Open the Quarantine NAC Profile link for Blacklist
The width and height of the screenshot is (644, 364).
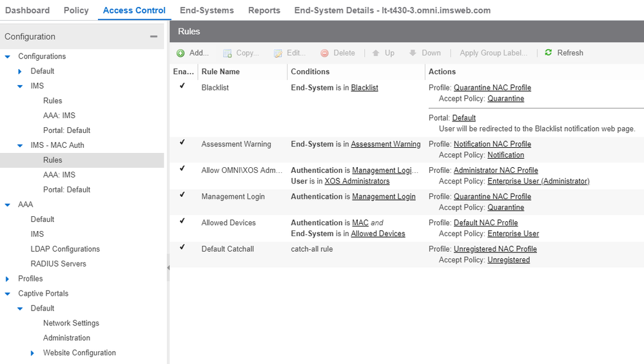point(493,88)
